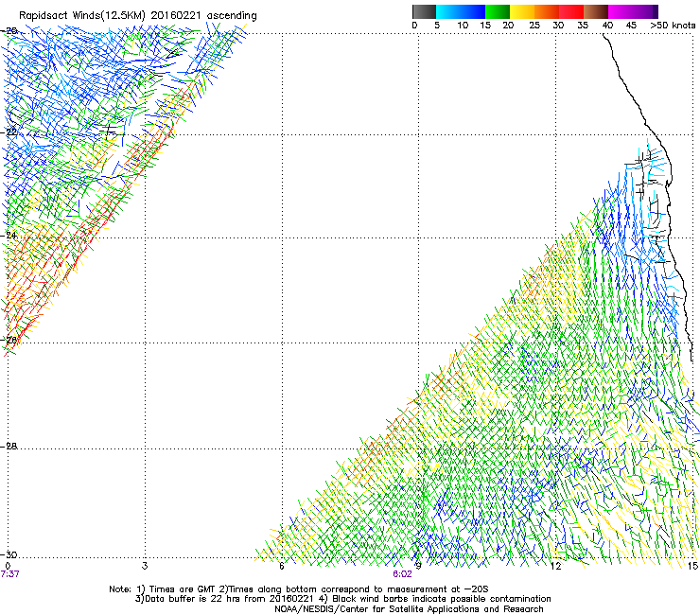Click the NOAA/NESDIS credit line
Screen dimensions: 700x615
[x=409, y=609]
